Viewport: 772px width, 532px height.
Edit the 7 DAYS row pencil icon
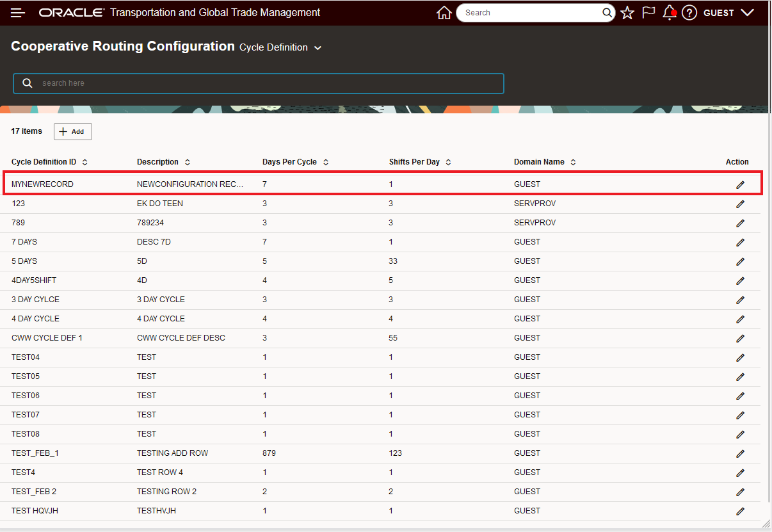[x=741, y=242]
